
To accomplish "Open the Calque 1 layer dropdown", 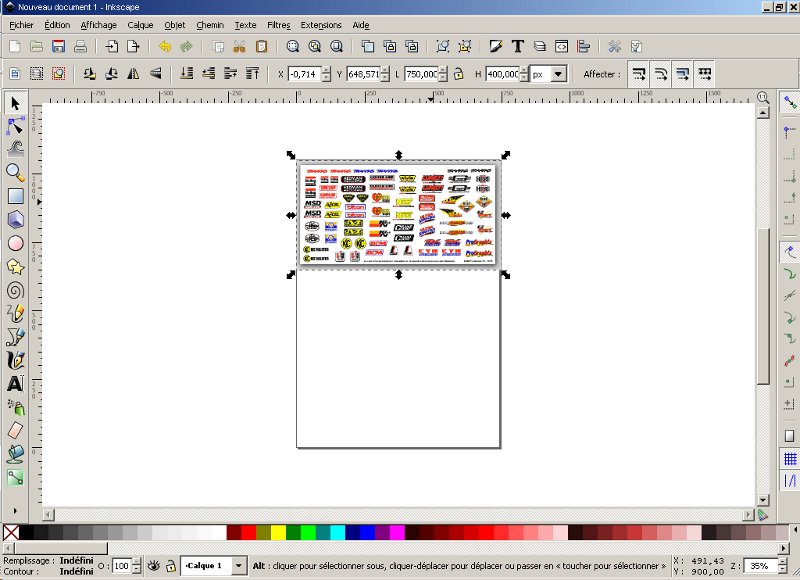I will pyautogui.click(x=239, y=565).
